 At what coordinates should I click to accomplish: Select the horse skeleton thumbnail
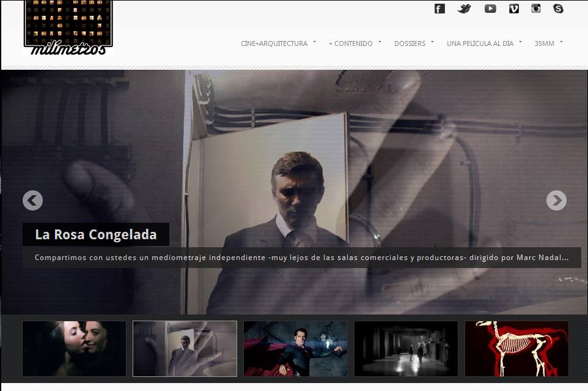(x=516, y=349)
